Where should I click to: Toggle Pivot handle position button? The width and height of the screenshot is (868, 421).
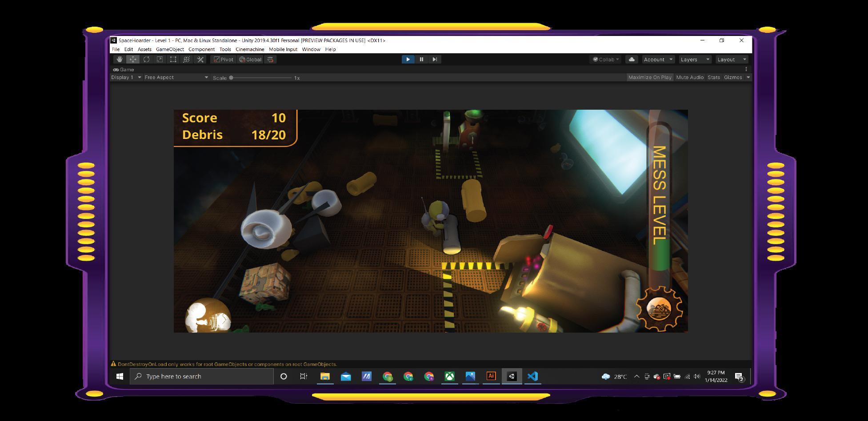coord(224,60)
